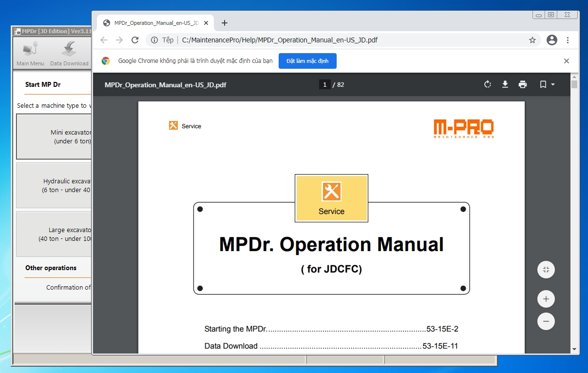This screenshot has width=588, height=373.
Task: Download the operation manual PDF
Action: (x=505, y=84)
